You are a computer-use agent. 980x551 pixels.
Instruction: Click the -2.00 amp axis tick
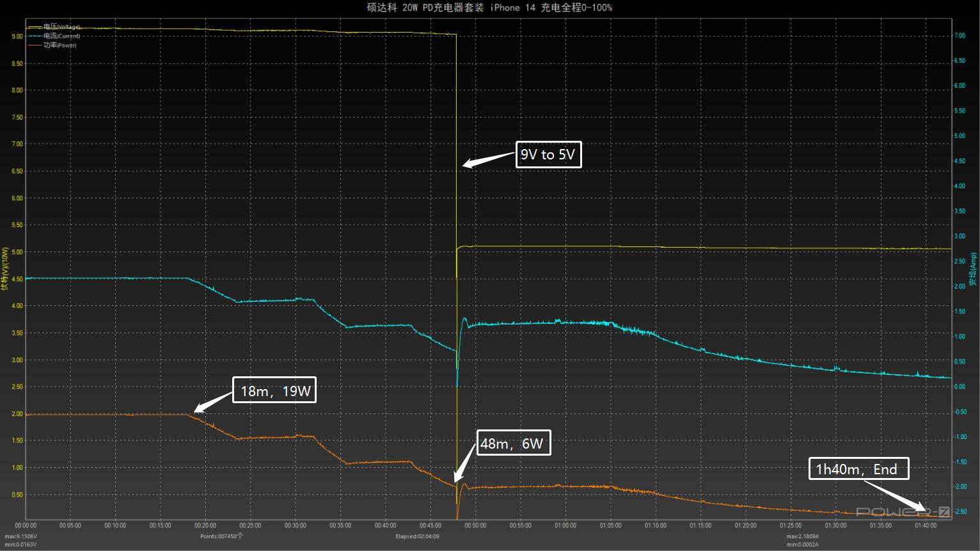(959, 487)
